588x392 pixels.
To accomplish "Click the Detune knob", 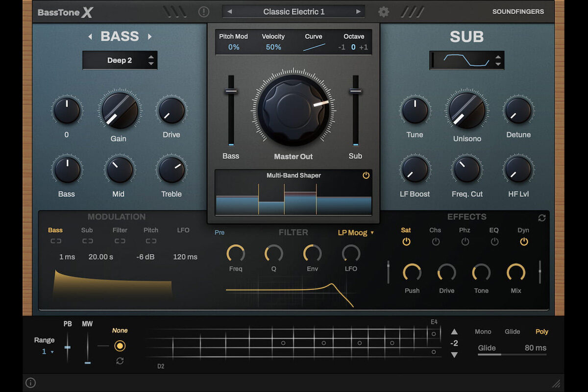I will click(x=518, y=110).
